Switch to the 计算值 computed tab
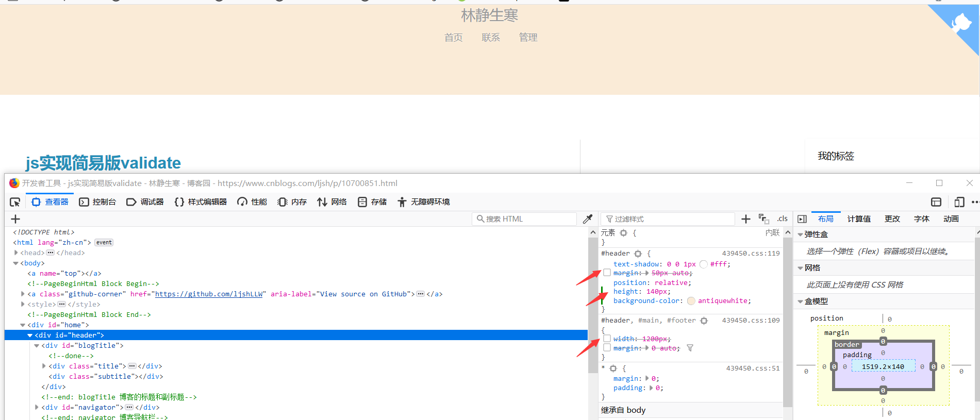 click(859, 219)
